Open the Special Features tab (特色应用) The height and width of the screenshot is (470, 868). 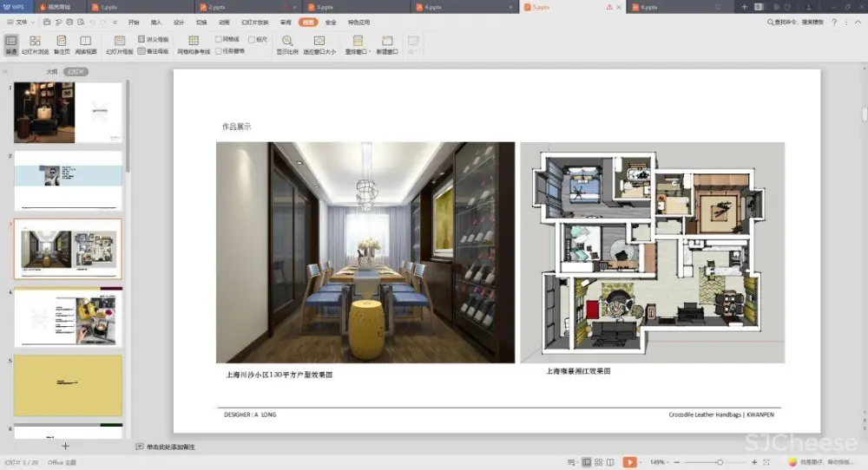[x=358, y=23]
